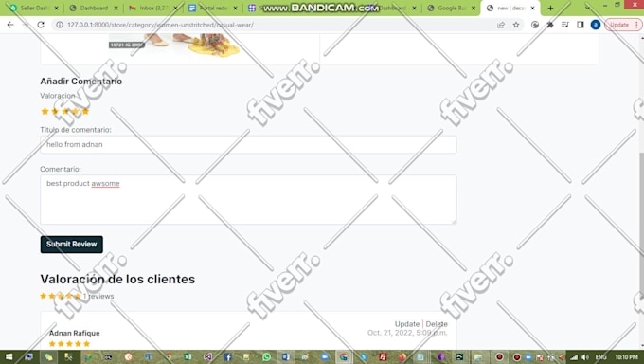Select the 'new | desa' tab

point(510,8)
